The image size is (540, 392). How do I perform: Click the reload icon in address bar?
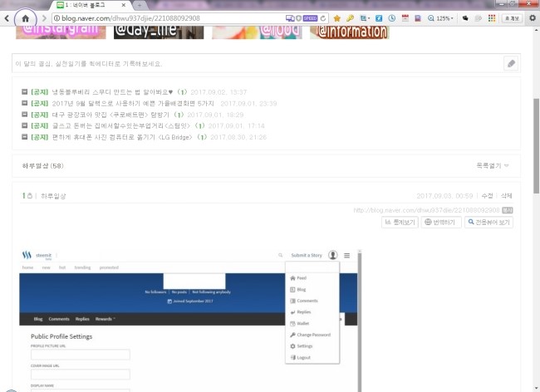pos(322,17)
